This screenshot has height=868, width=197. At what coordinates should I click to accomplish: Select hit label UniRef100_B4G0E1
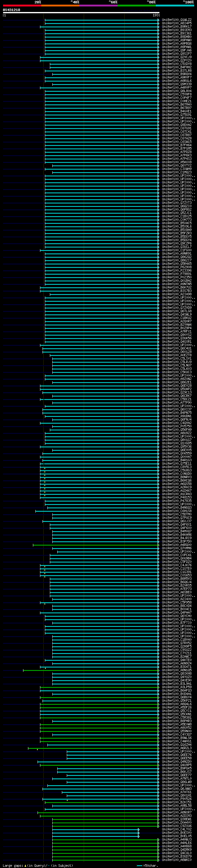pyautogui.click(x=176, y=111)
